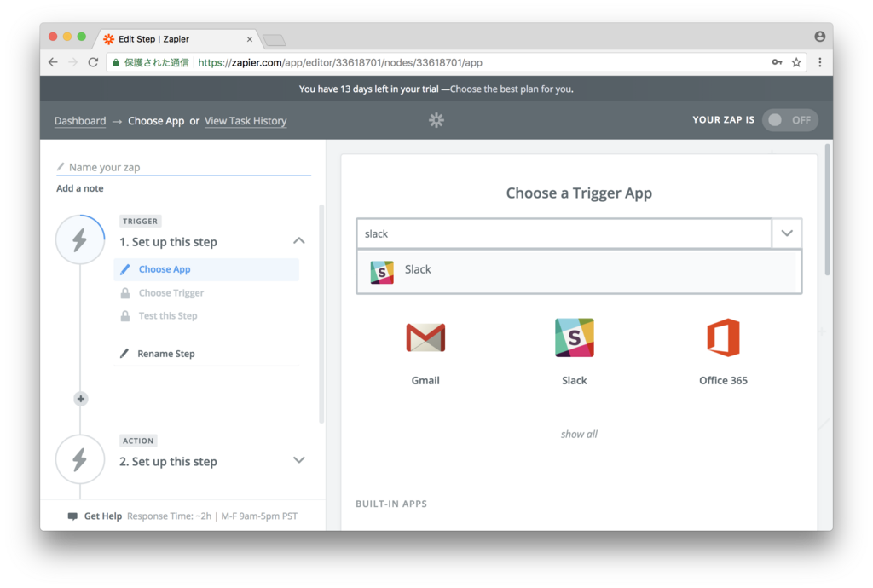Click Get Help text
The width and height of the screenshot is (873, 588).
point(103,516)
